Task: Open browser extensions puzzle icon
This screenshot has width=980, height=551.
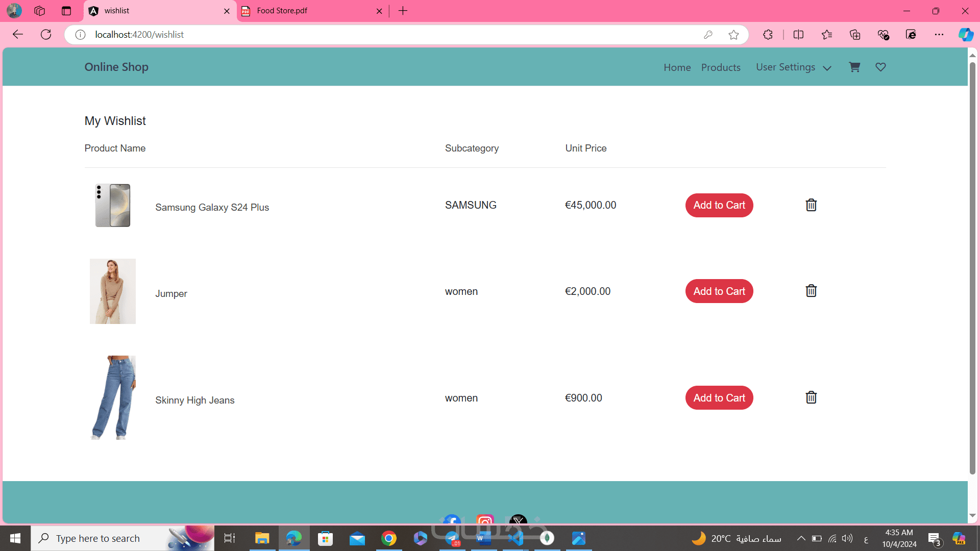Action: pyautogui.click(x=768, y=35)
